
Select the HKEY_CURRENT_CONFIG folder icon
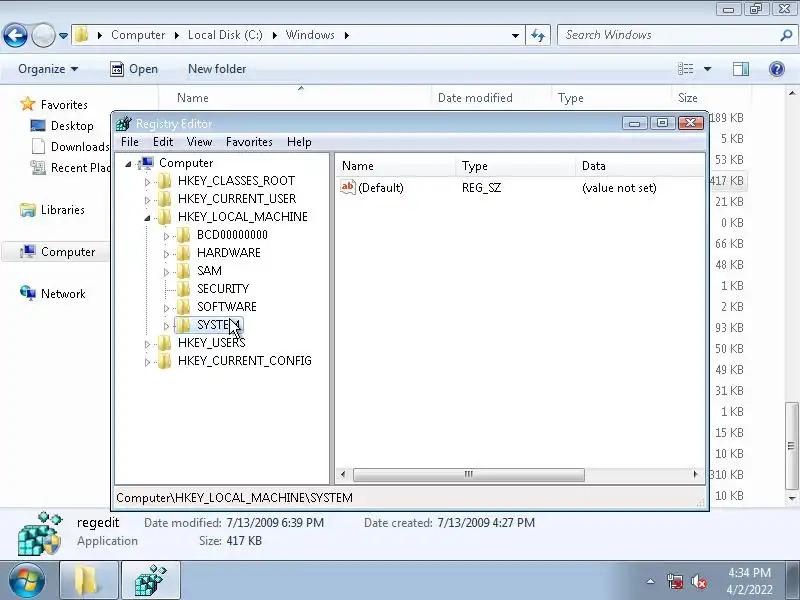(x=165, y=361)
